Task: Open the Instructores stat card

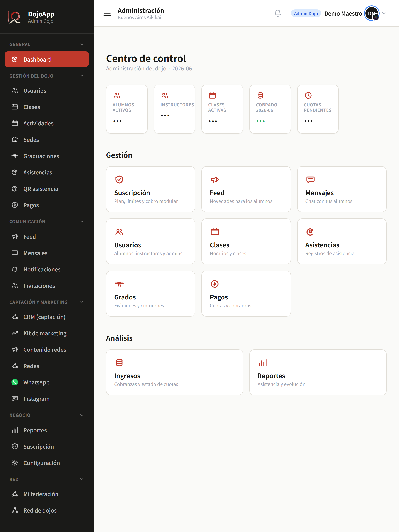Action: 175,109
